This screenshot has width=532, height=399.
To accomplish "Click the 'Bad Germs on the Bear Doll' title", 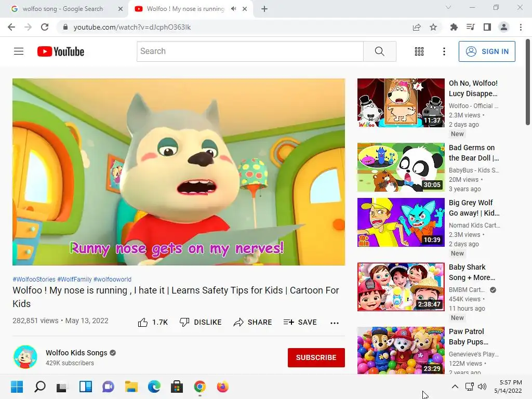I will coord(474,153).
